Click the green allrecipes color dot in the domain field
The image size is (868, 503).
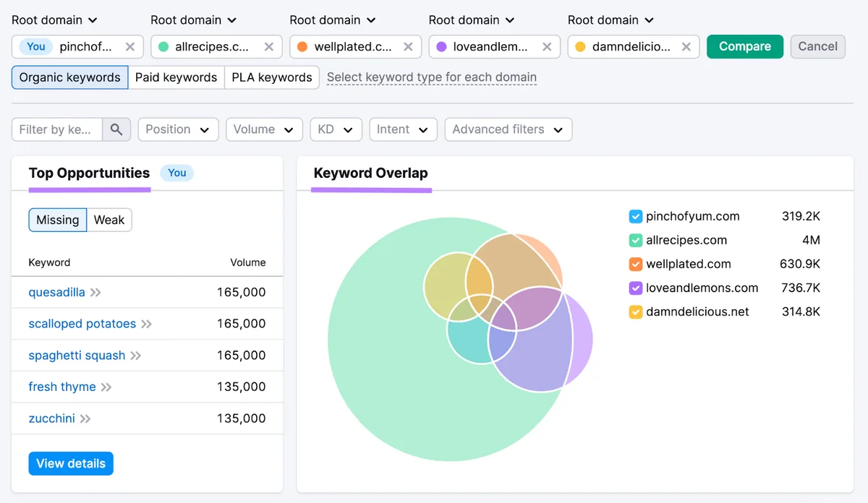(x=163, y=46)
